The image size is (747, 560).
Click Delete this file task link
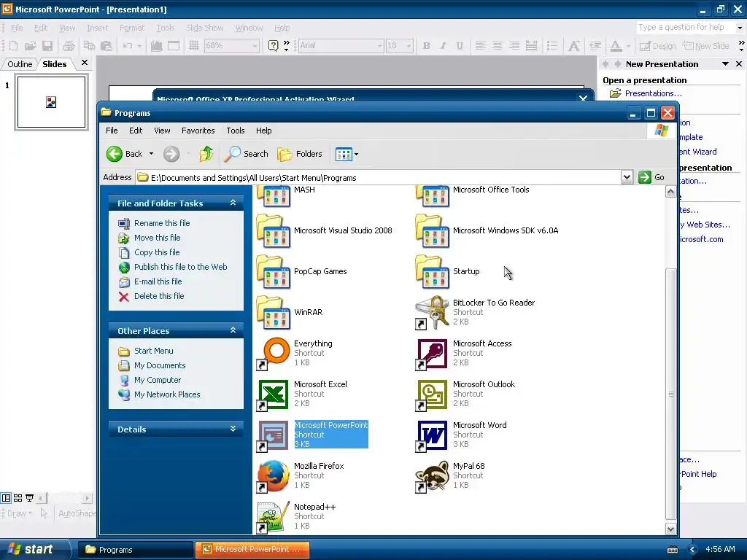click(159, 296)
